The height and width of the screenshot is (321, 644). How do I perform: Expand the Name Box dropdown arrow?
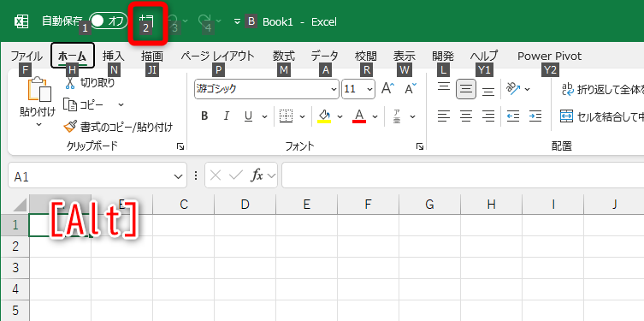(x=178, y=176)
